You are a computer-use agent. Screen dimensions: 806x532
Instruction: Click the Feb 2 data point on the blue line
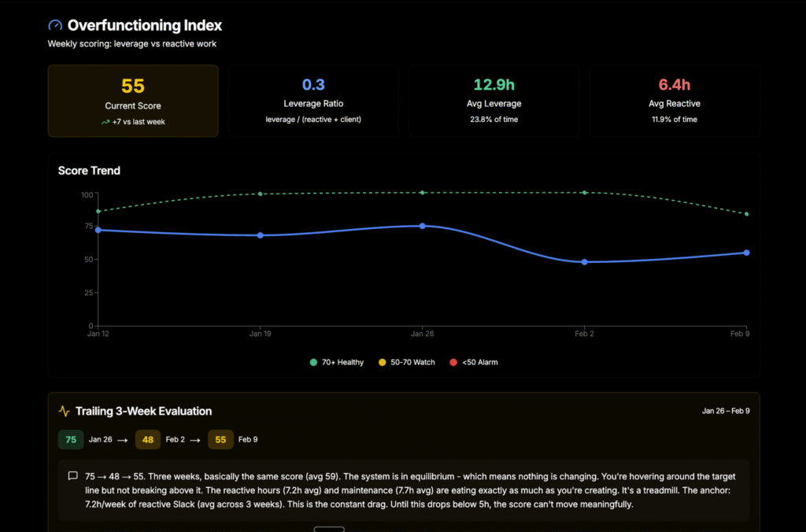tap(584, 261)
